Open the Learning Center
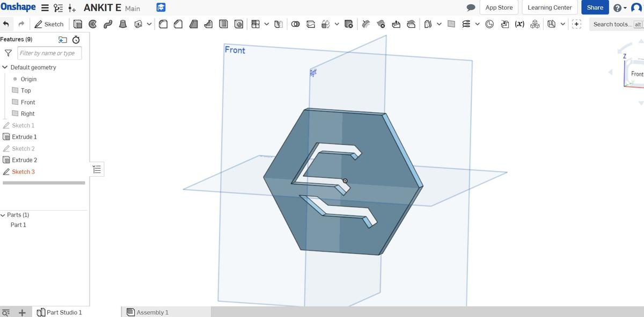 point(550,8)
